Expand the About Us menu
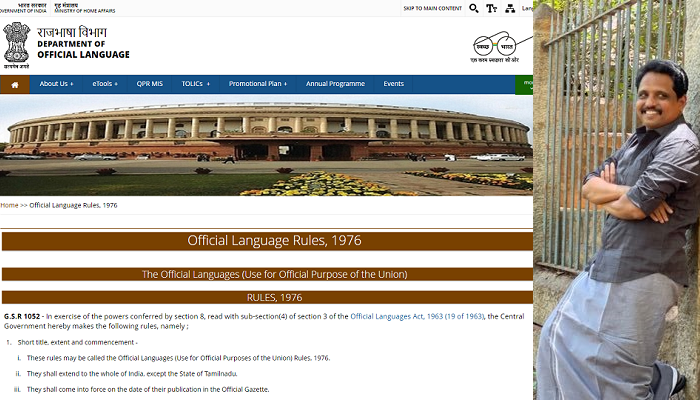The image size is (700, 400). click(56, 84)
